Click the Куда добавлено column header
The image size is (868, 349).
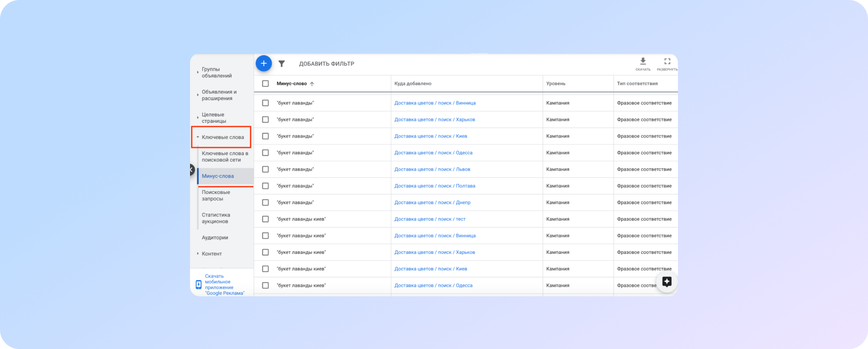[413, 84]
